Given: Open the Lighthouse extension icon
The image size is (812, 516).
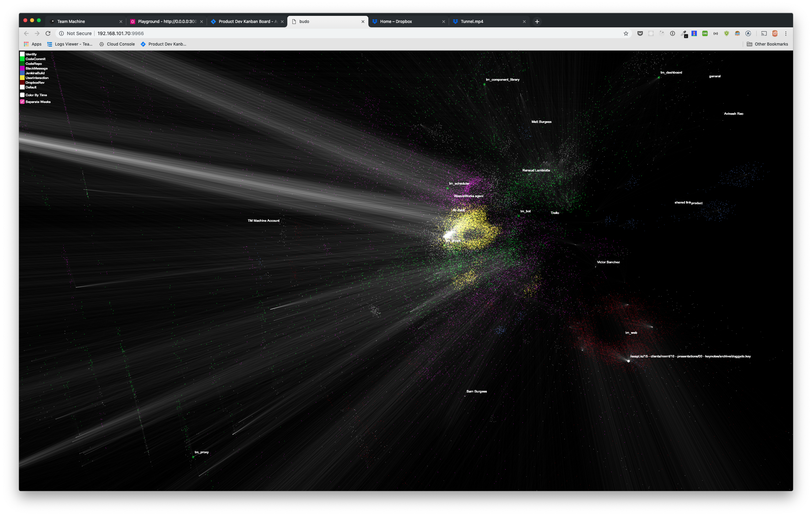Looking at the screenshot, I should [694, 33].
